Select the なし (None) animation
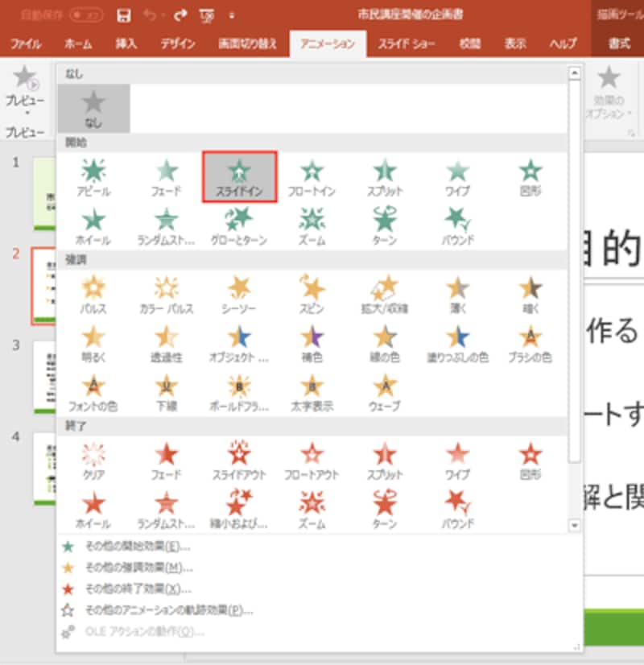Viewport: 644px width, 665px height. click(x=93, y=108)
